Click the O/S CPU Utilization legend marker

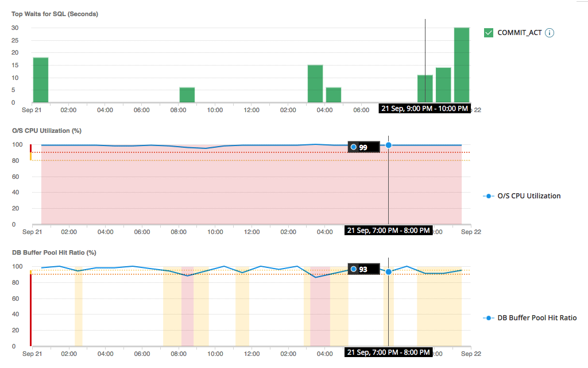[x=489, y=196]
